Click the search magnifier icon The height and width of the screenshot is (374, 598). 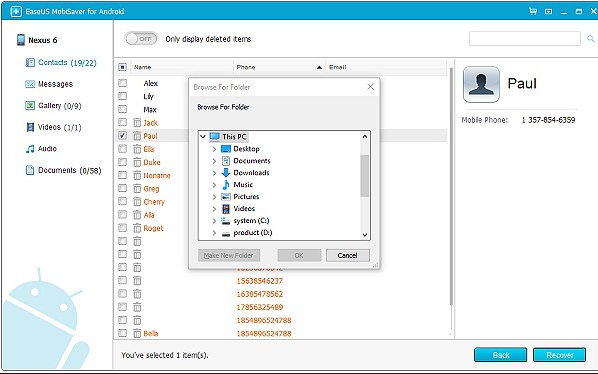pos(591,39)
